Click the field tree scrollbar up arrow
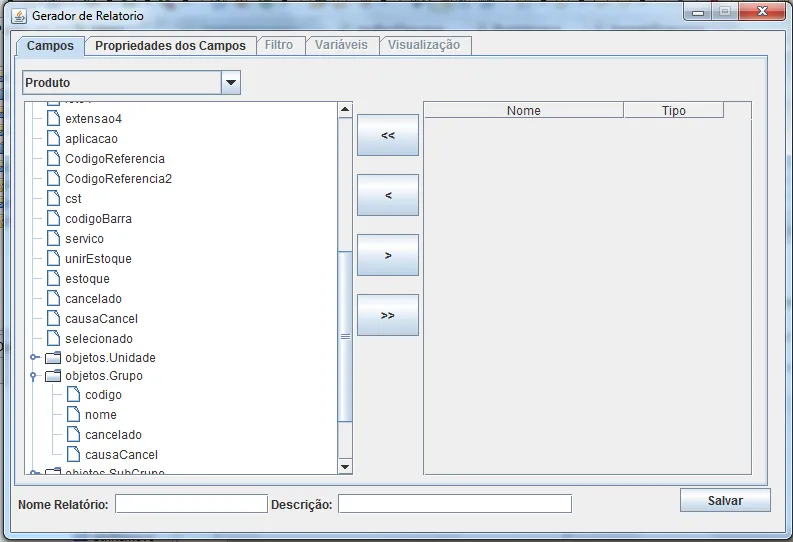 [x=345, y=110]
